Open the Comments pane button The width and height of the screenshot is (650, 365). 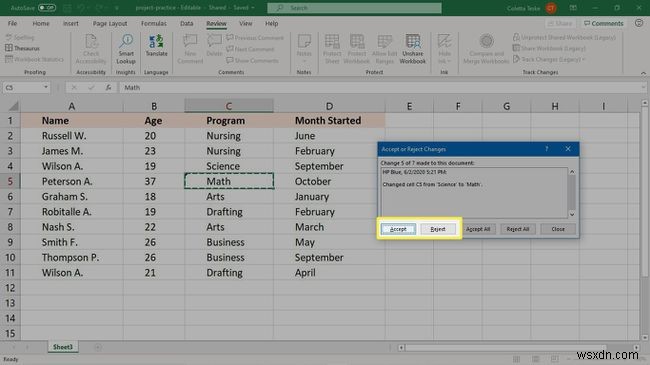click(x=604, y=24)
